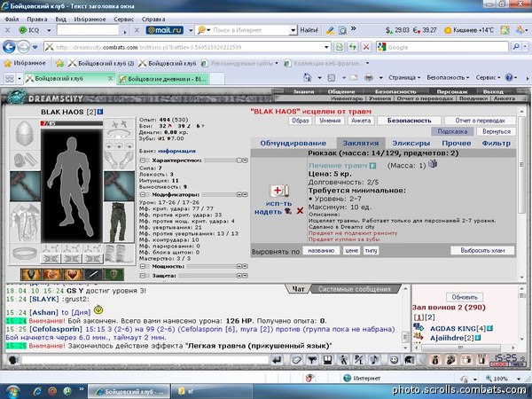Click the Образ button
The image size is (532, 399).
pos(301,121)
